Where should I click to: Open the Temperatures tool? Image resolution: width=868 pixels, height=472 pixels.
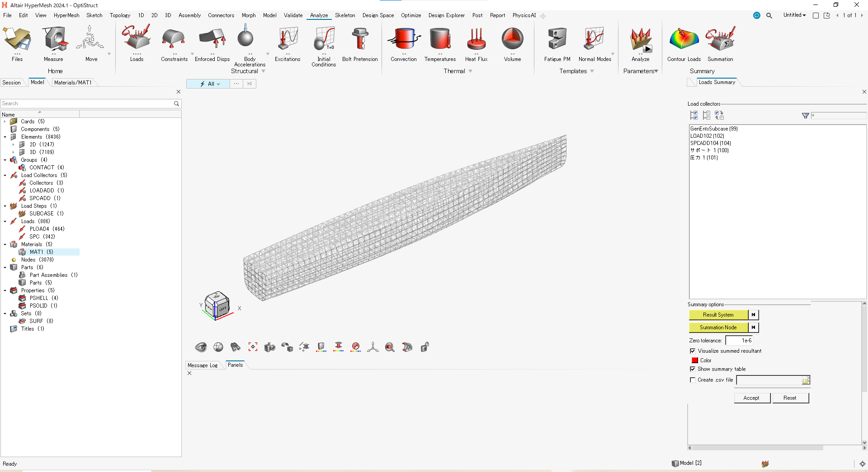[440, 38]
